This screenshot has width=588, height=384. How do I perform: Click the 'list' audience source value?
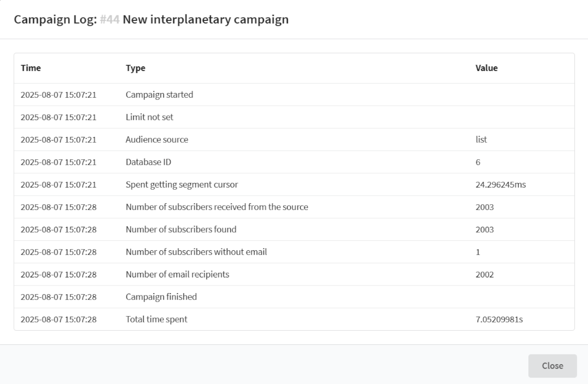coord(481,140)
